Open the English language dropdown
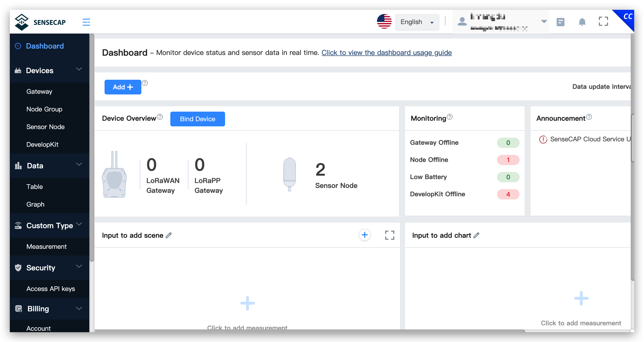 [417, 22]
